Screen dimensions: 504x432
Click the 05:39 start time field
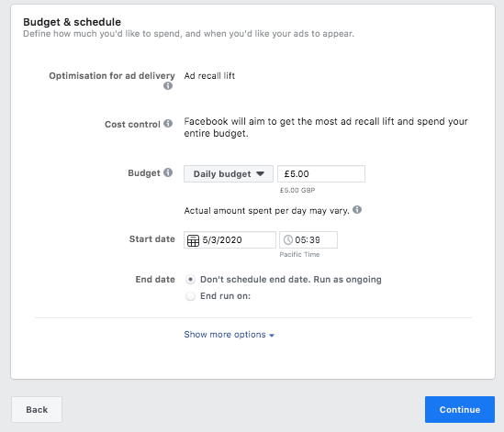point(308,240)
